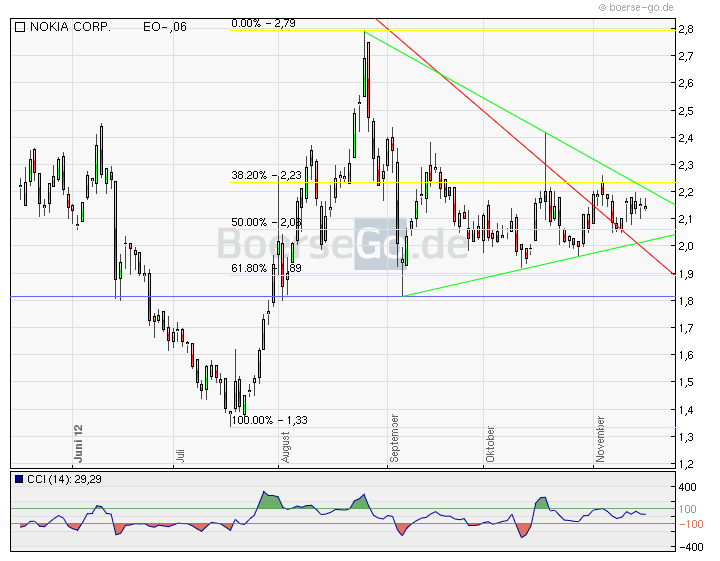The height and width of the screenshot is (561, 720).
Task: Click the blue square beside CCI (14)
Action: pos(19,480)
